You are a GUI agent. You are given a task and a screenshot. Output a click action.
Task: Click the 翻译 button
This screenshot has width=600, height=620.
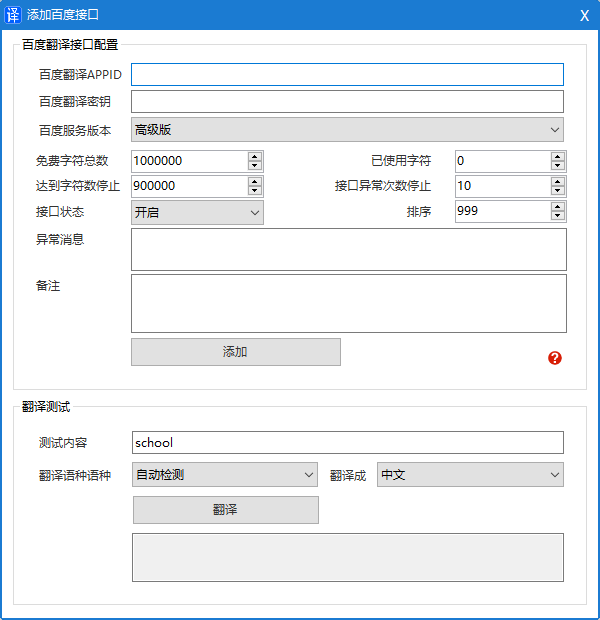tap(225, 510)
